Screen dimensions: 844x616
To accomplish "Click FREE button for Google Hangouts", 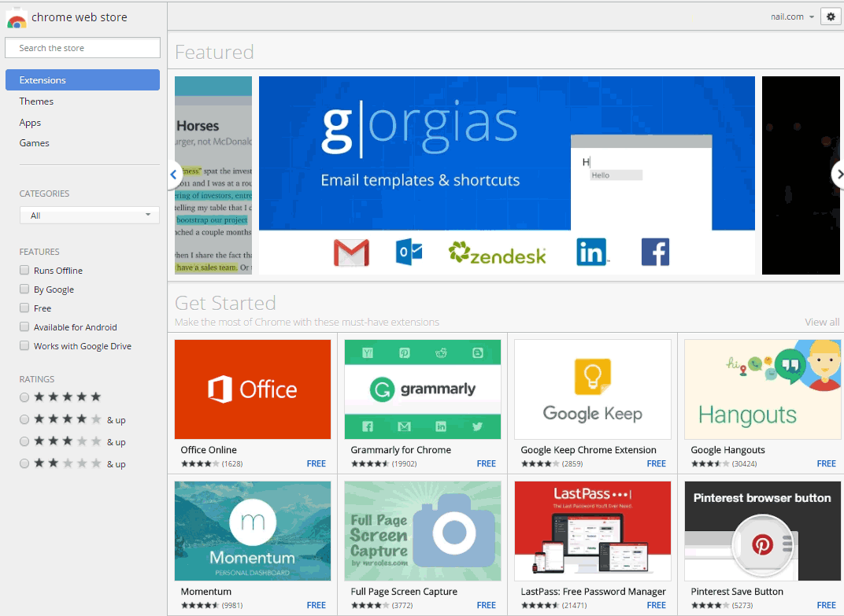I will 826,463.
